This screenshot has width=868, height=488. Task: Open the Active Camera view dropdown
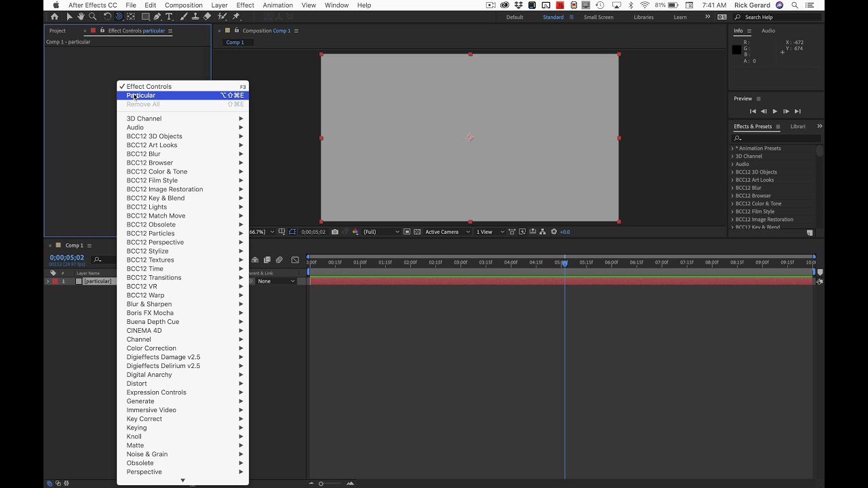coord(448,232)
